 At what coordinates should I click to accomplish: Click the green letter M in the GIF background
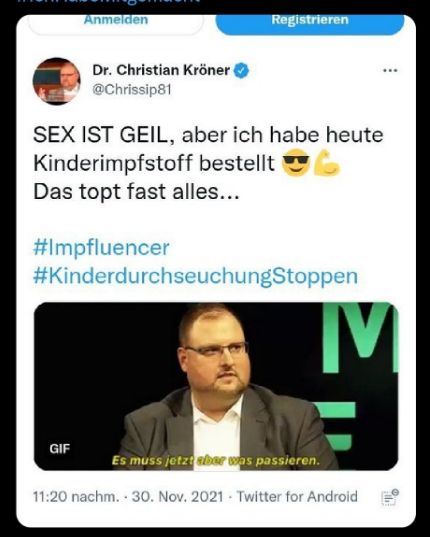pos(360,337)
